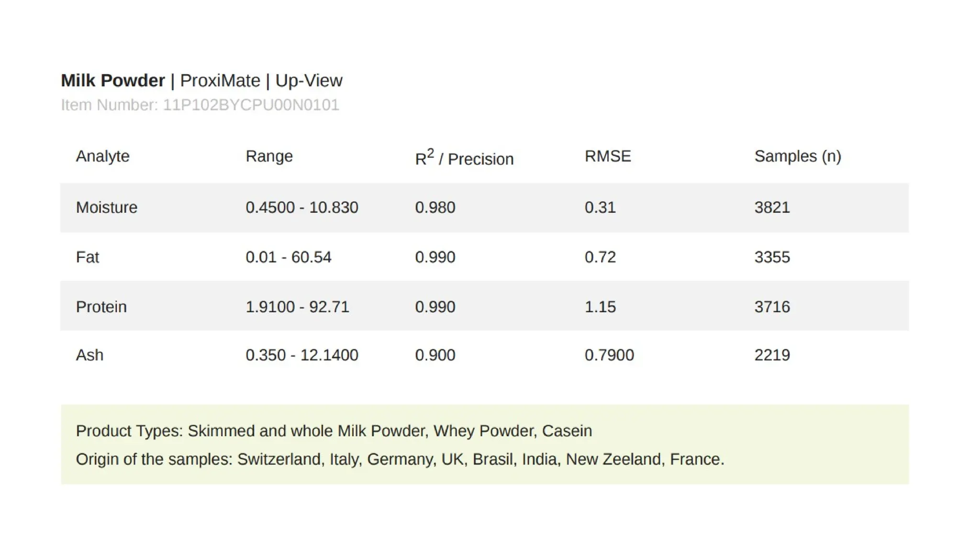Select the Moisture row label
The height and width of the screenshot is (551, 980).
(106, 208)
